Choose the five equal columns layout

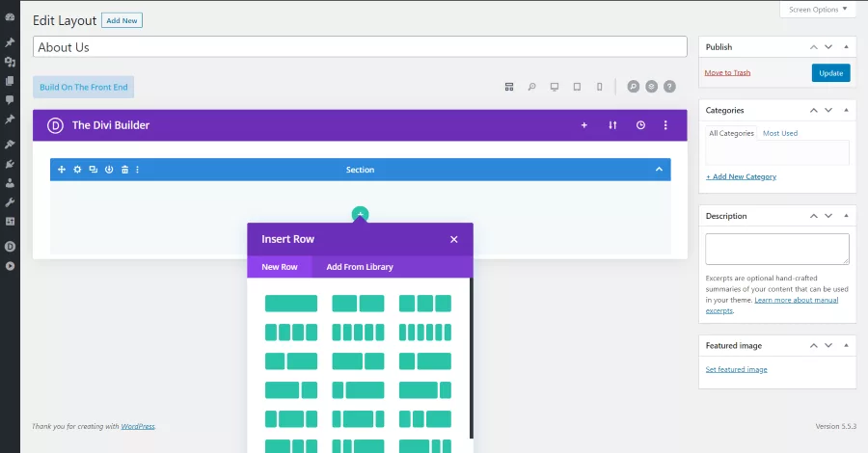358,332
